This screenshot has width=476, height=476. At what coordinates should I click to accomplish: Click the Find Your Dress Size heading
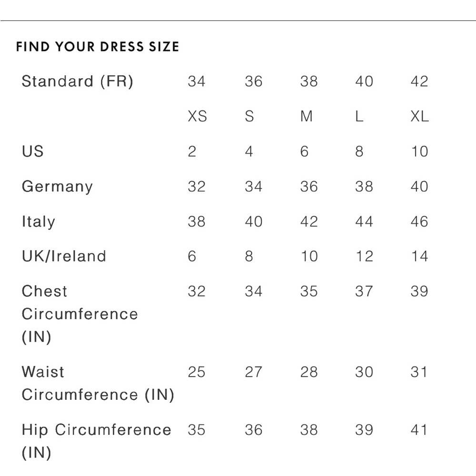pos(98,47)
